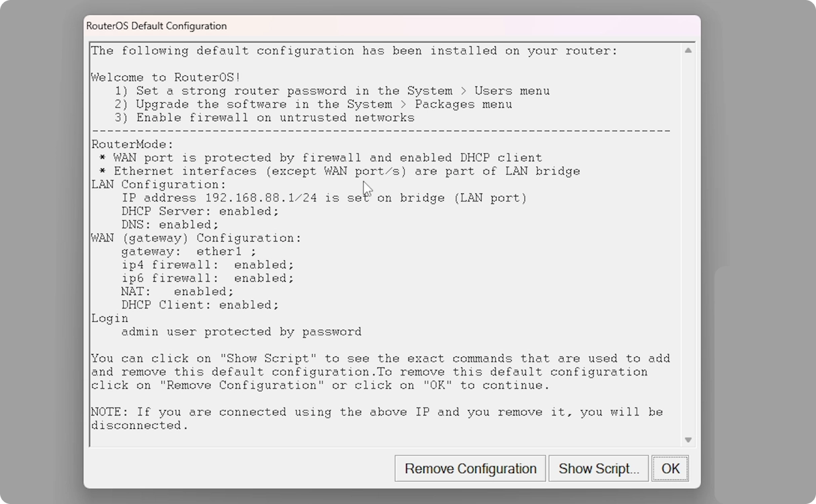Click 'admin user protected by password' text
This screenshot has height=504, width=816.
point(241,331)
